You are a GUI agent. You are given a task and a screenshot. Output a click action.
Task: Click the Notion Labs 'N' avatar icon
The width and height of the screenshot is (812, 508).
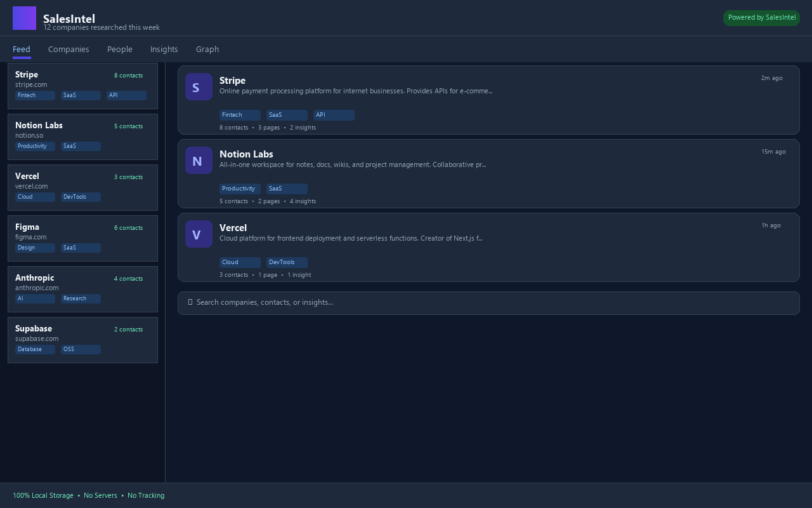tap(199, 160)
